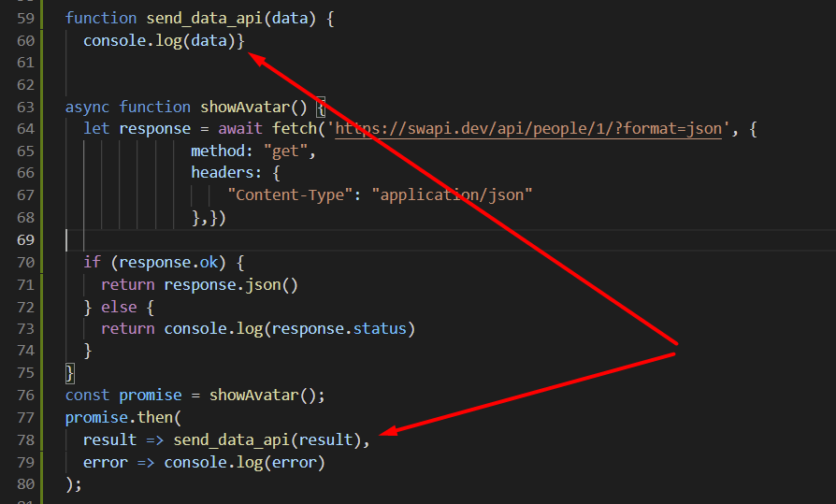This screenshot has height=504, width=836.
Task: Click the swapi.dev URL link on line 64
Action: point(528,129)
